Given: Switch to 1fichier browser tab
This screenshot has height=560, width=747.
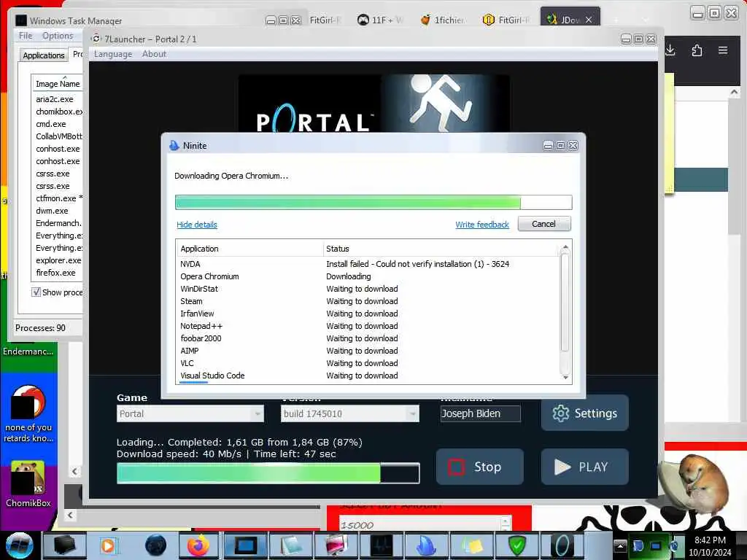Looking at the screenshot, I should 443,20.
